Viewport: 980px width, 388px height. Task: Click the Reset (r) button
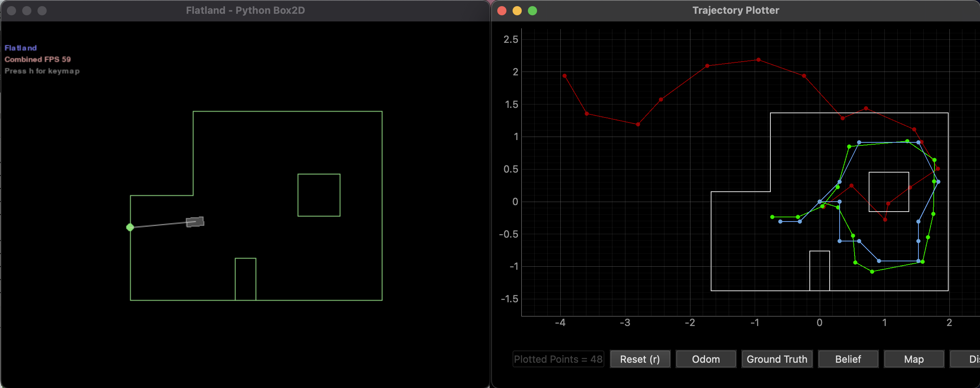click(640, 359)
